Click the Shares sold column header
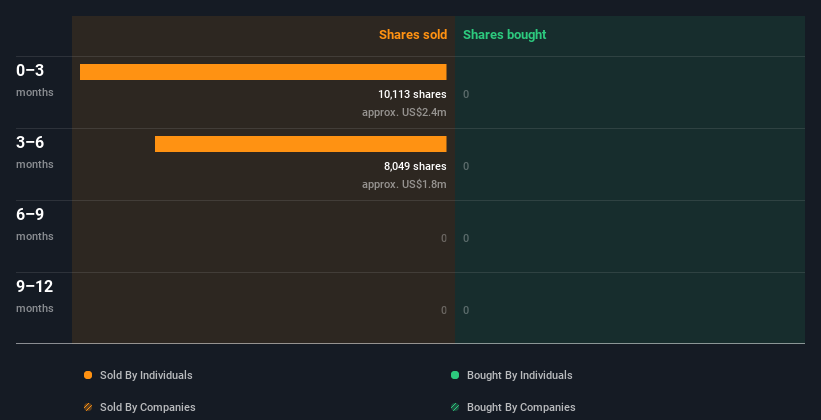This screenshot has width=821, height=420. pyautogui.click(x=413, y=35)
